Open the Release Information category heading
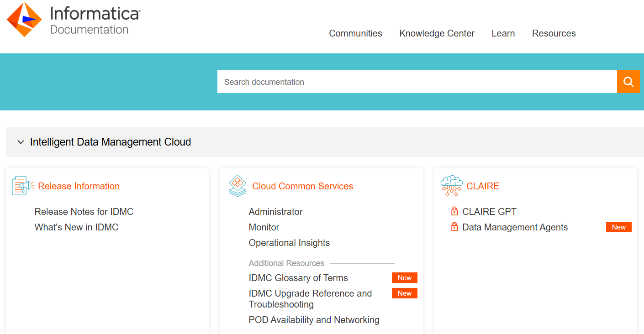The width and height of the screenshot is (644, 334). 79,186
